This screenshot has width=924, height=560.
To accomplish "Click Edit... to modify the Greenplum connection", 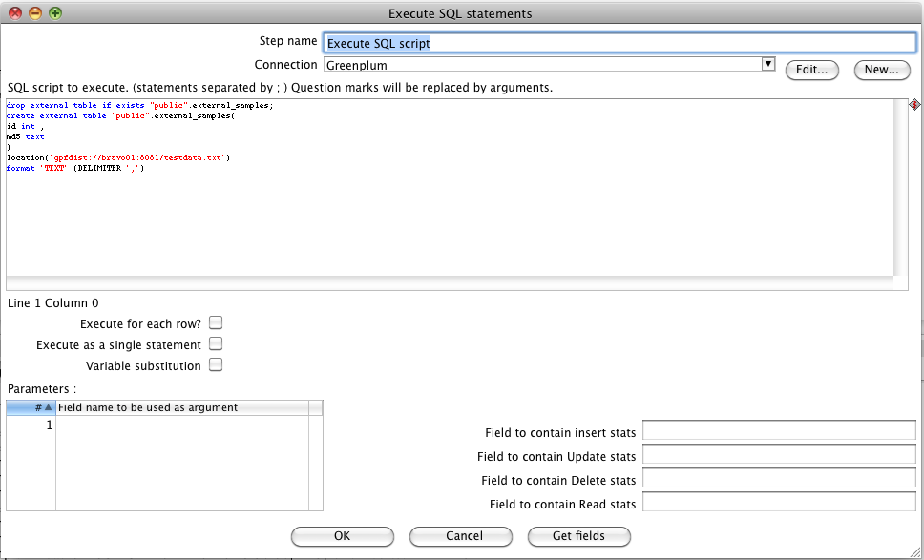I will (811, 70).
